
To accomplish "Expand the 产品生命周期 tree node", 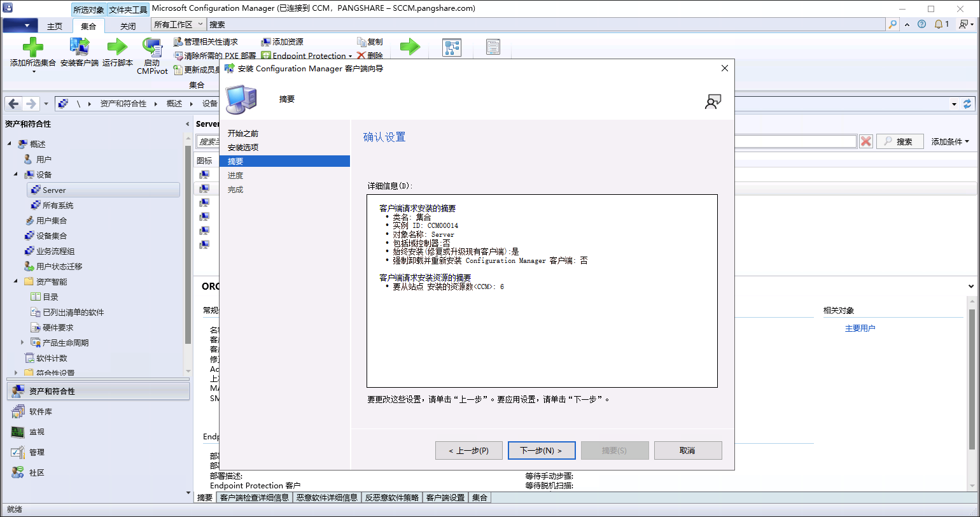I will [x=23, y=343].
